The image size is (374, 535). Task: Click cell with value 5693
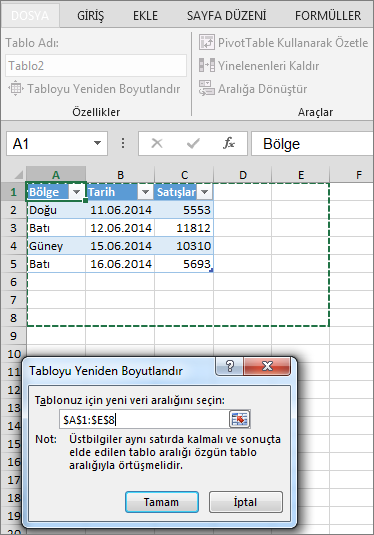(184, 264)
